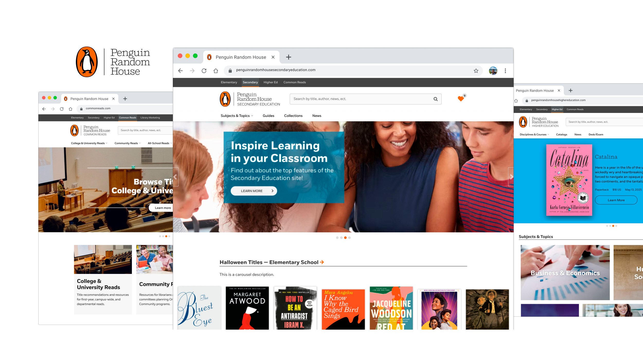Click the Secondary Education address bar
This screenshot has height=364, width=643.
pyautogui.click(x=353, y=70)
